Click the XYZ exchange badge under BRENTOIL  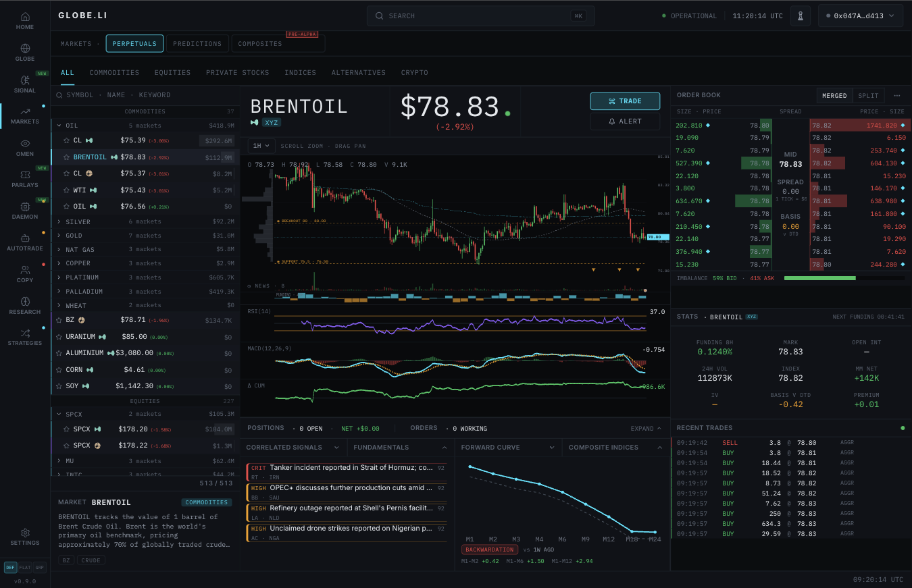tap(272, 122)
